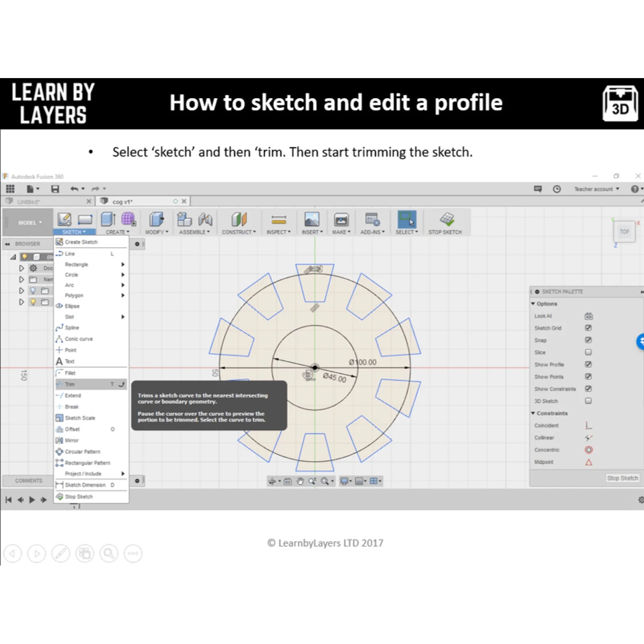Open the MODIFY dropdown menu
Screen dimensions: 644x644
click(x=157, y=232)
